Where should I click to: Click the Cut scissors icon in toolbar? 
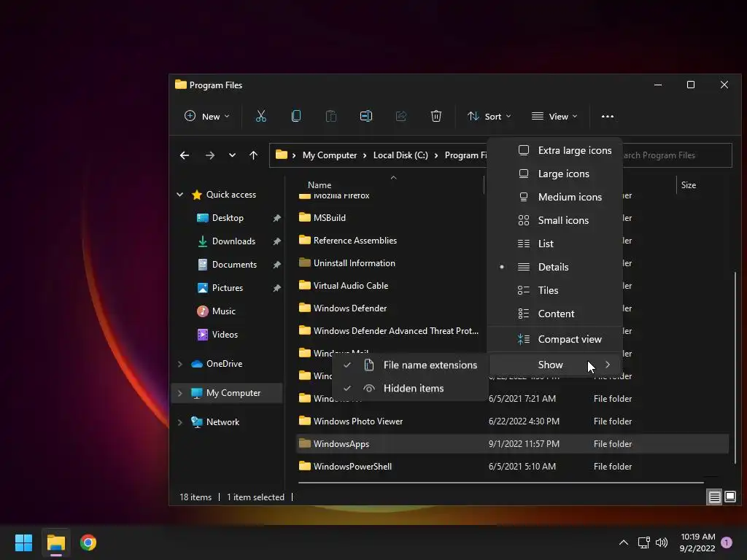(261, 116)
